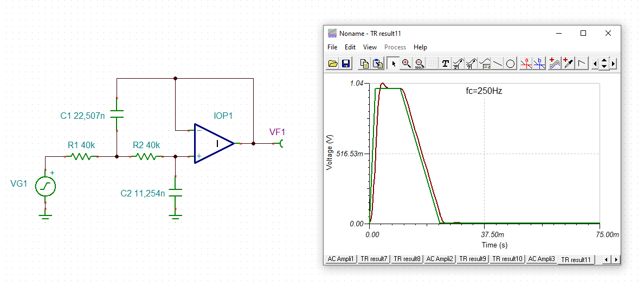Activate the zoom in magnifier
644x286 pixels.
coord(406,63)
